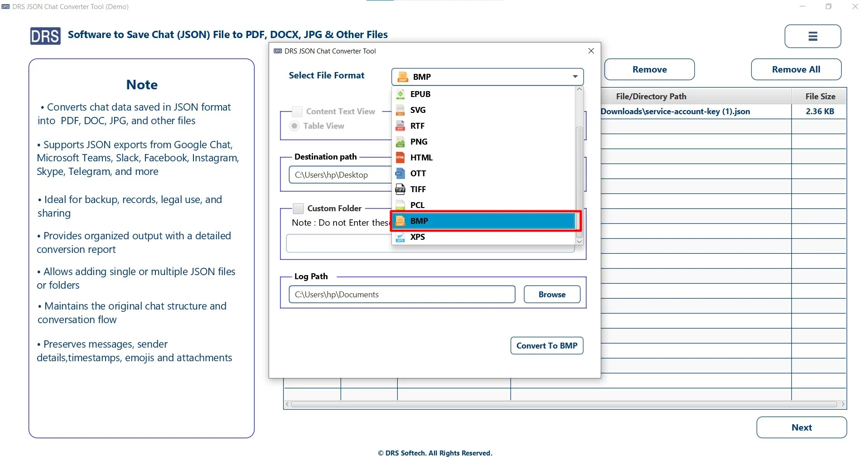Pick PNG in the format list
This screenshot has width=868, height=460.
[x=483, y=142]
